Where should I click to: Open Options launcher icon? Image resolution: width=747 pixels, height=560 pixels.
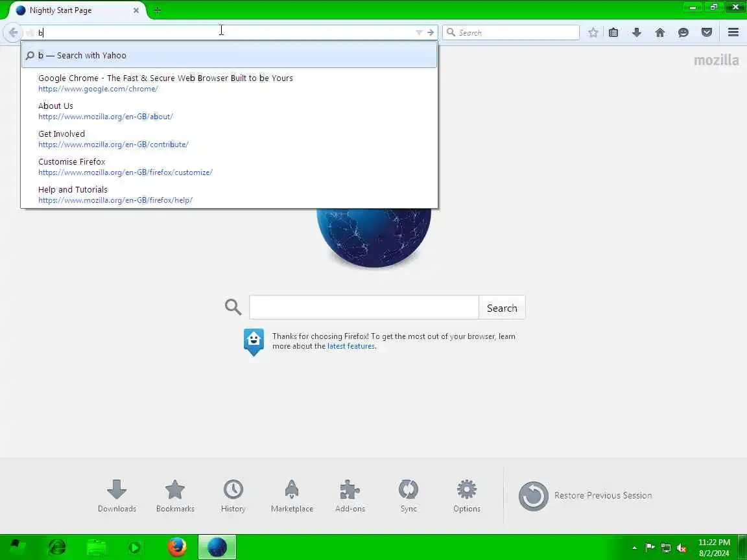coord(467,496)
